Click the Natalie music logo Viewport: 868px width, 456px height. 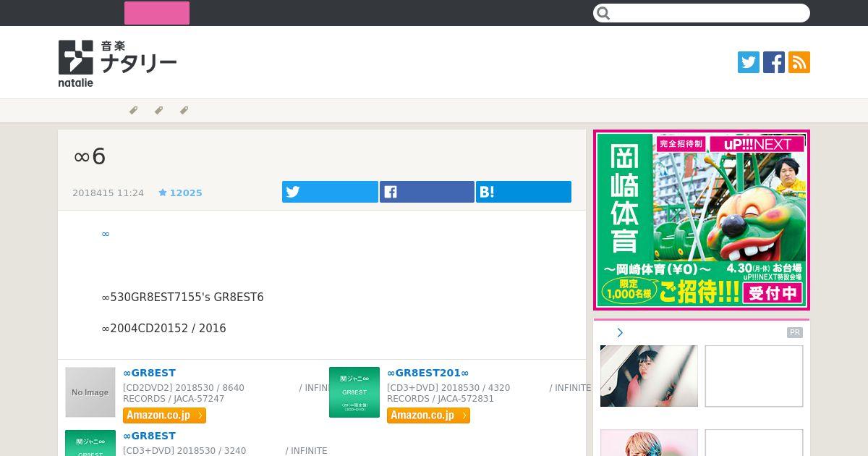pyautogui.click(x=117, y=63)
